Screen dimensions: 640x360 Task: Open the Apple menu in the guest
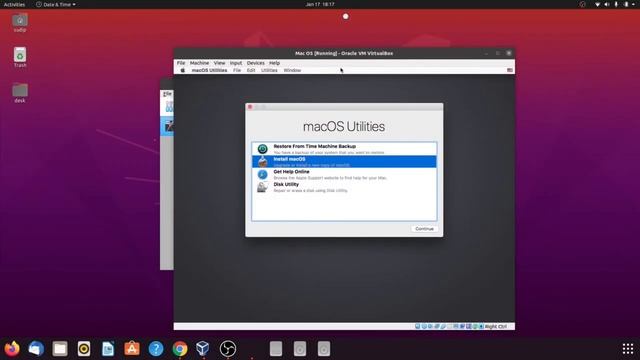tap(183, 70)
